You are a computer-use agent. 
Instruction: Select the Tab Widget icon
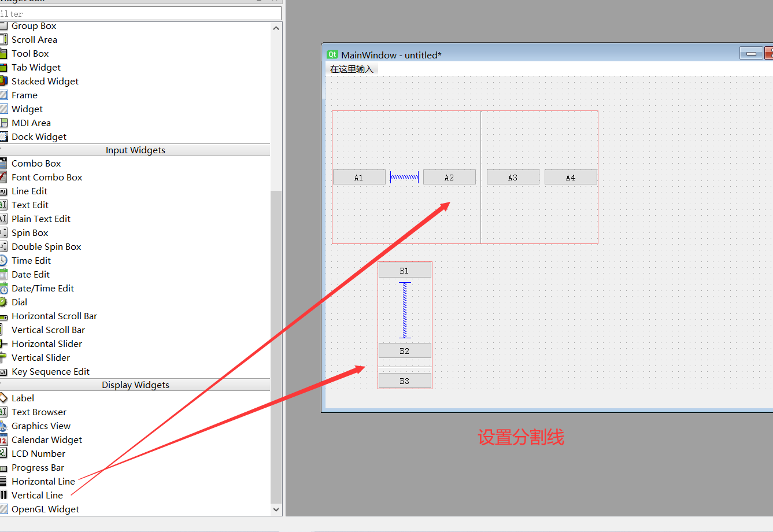click(x=3, y=67)
